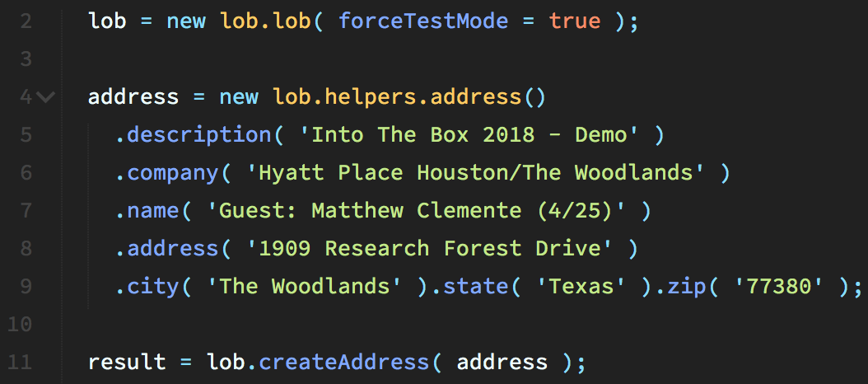
Task: Click the 'Texas' string
Action: pyautogui.click(x=583, y=286)
